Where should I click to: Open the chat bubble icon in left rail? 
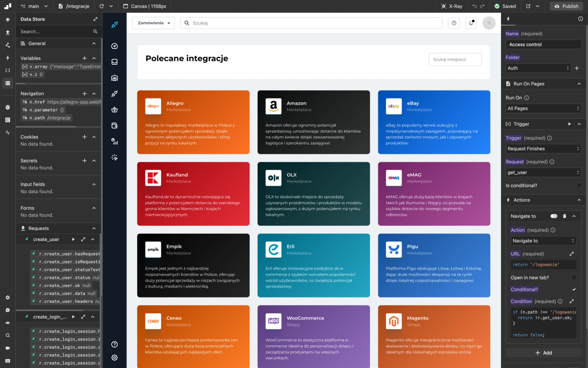(7, 310)
